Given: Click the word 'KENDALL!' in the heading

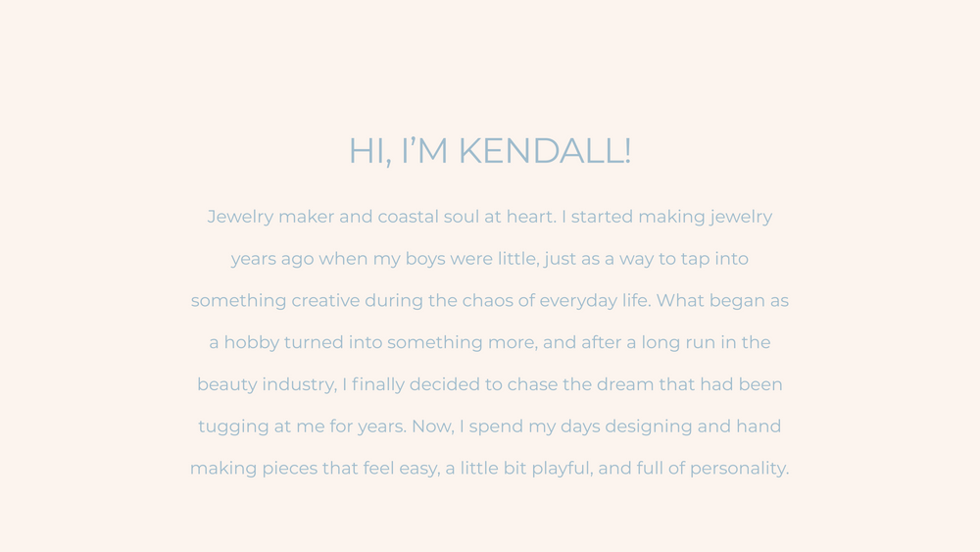Looking at the screenshot, I should tap(544, 151).
